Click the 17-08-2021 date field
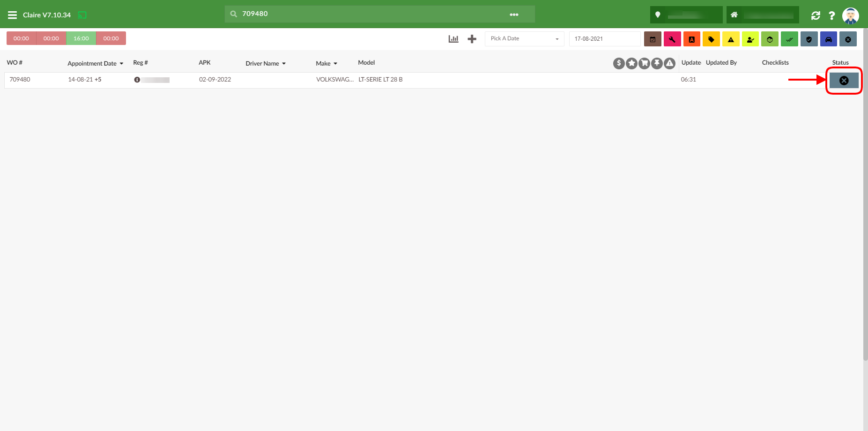Image resolution: width=868 pixels, height=431 pixels. (x=605, y=38)
